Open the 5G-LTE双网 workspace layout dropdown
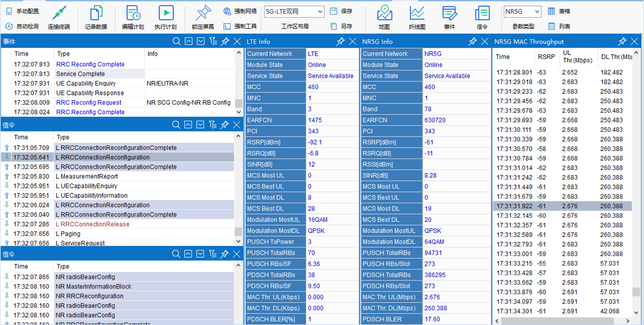The width and height of the screenshot is (644, 325). [x=294, y=12]
